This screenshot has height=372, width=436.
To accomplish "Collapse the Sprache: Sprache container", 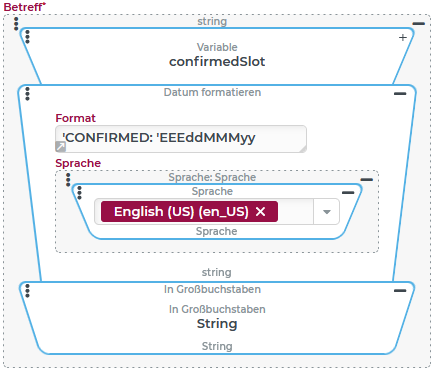I will click(x=367, y=179).
